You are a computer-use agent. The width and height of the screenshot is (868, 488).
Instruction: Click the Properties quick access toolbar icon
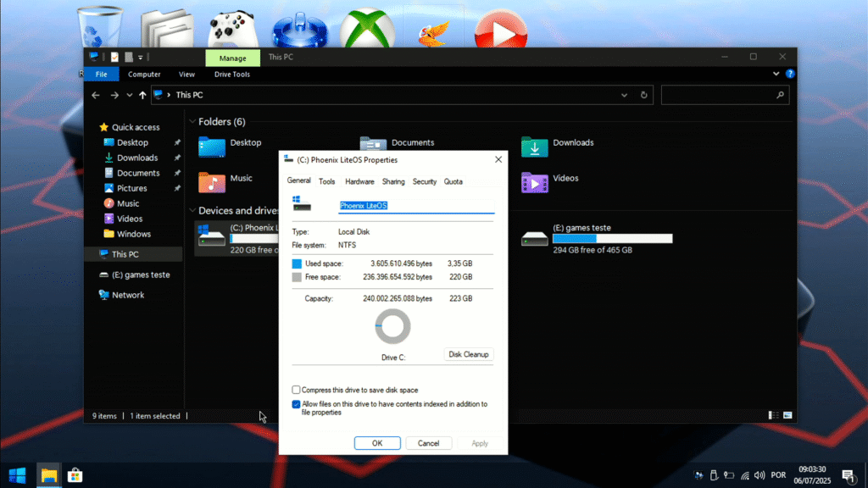click(x=114, y=57)
